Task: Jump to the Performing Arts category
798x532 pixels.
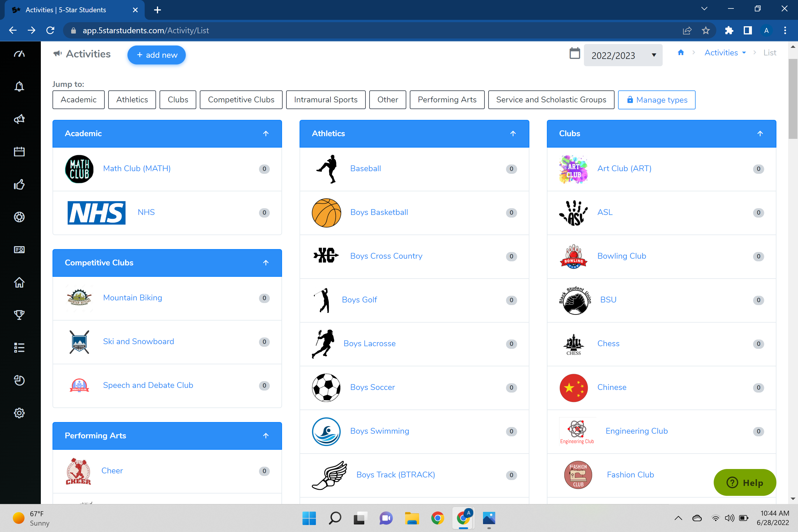Action: tap(447, 99)
